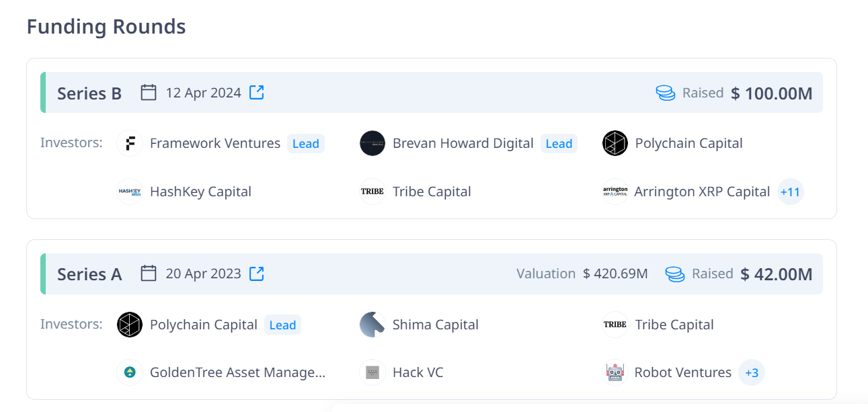Expand the +11 more investors badge
Image resolution: width=868 pixels, height=412 pixels.
pos(790,192)
